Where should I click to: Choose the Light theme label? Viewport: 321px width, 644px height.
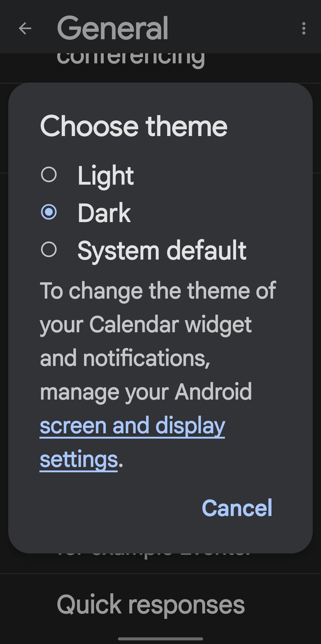click(x=106, y=176)
